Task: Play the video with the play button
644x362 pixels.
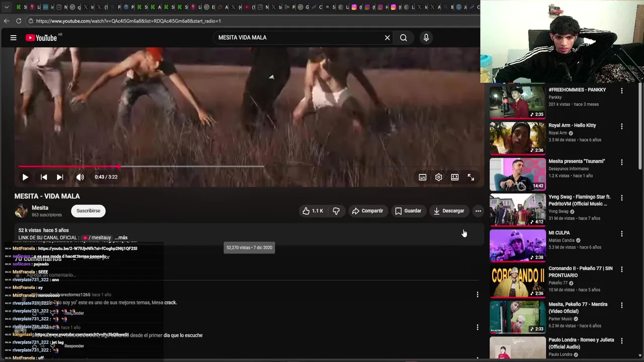Action: (25, 177)
